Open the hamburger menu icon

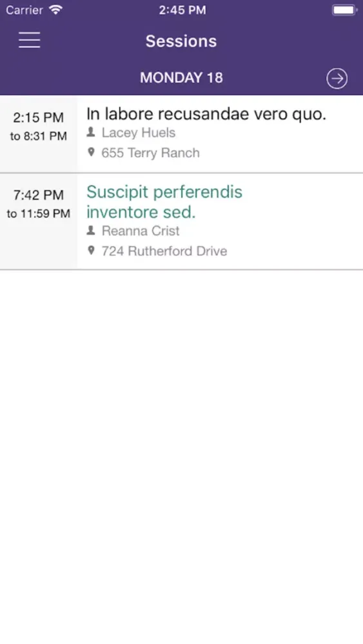click(x=30, y=40)
